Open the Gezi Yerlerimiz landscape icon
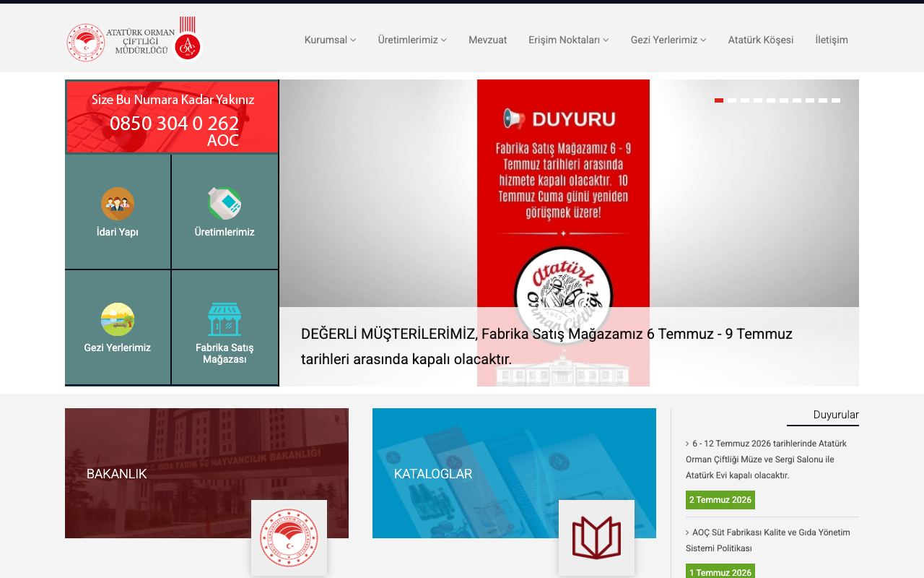 tap(118, 319)
